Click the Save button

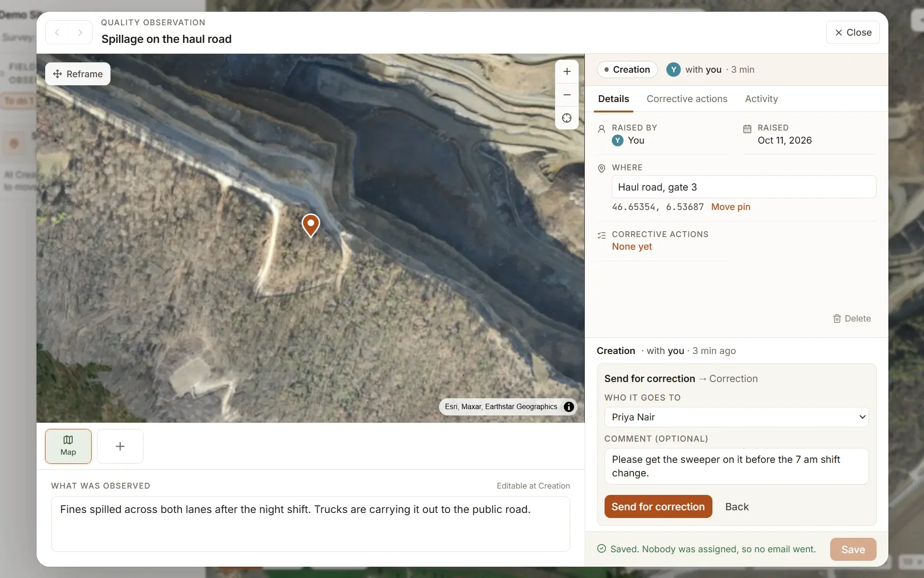[853, 550]
